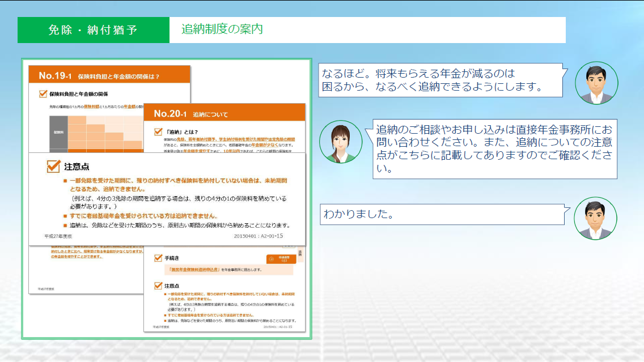This screenshot has width=644, height=362.
Task: Click the 追納制度の案内 title bar
Action: pos(367,30)
